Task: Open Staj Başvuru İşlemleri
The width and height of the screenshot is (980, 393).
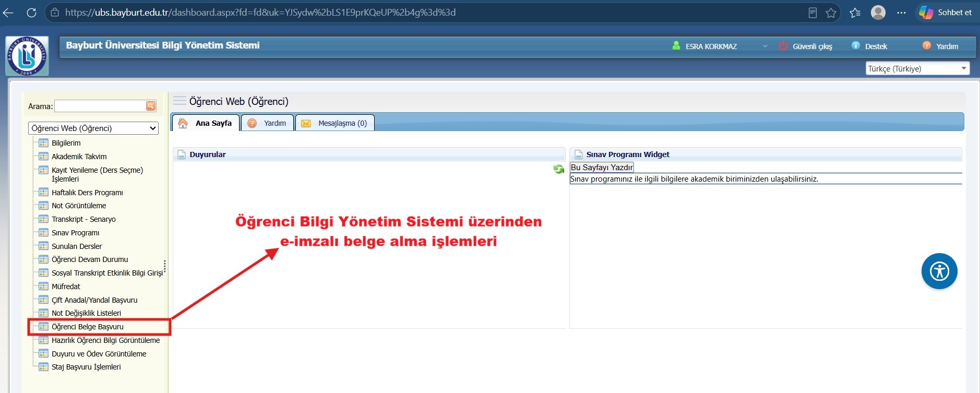Action: 86,367
